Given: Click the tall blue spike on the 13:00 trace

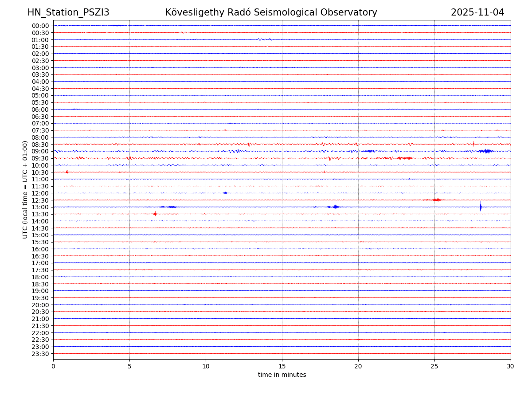Looking at the screenshot, I should click(481, 207).
